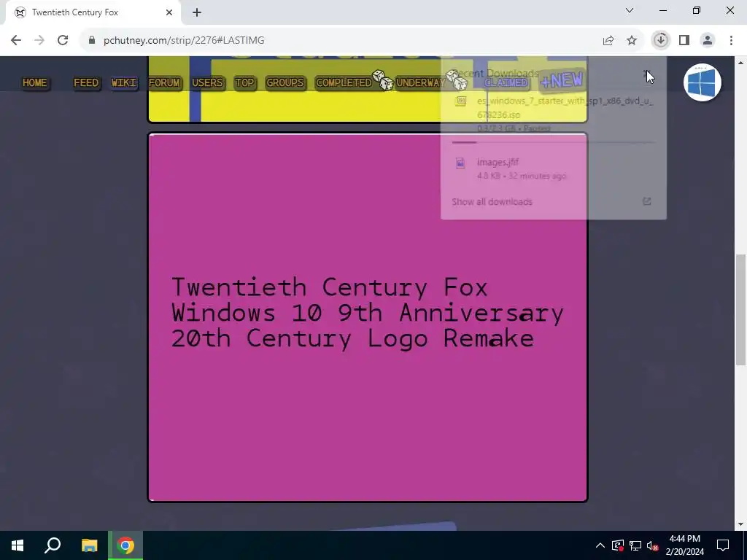This screenshot has height=560, width=747.
Task: Click the network tray icon
Action: [x=635, y=545]
